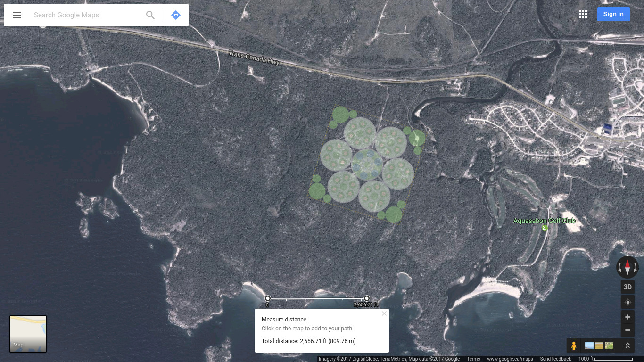Switch to Map view via bottom-left thumbnail
The width and height of the screenshot is (644, 362).
tap(28, 334)
